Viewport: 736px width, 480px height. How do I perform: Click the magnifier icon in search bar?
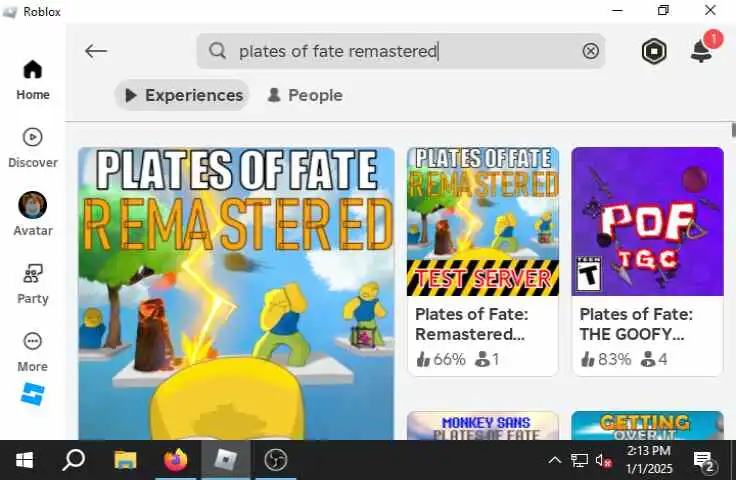(x=217, y=50)
